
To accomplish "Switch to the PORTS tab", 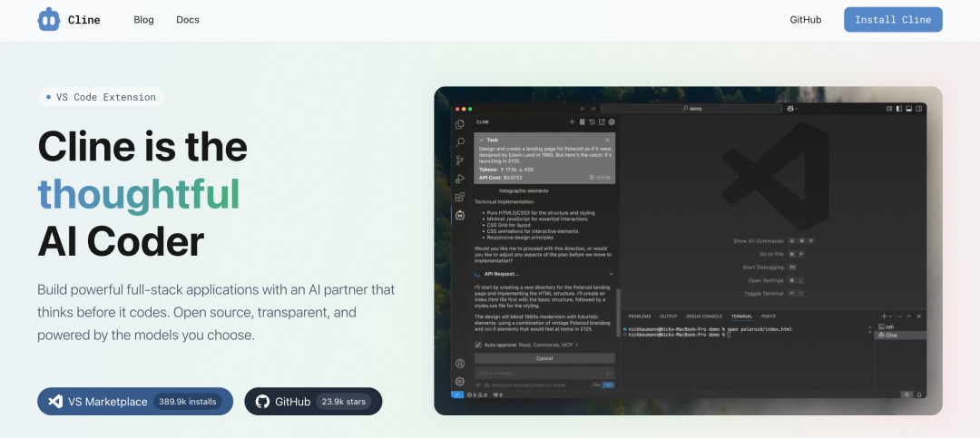I will tap(769, 316).
